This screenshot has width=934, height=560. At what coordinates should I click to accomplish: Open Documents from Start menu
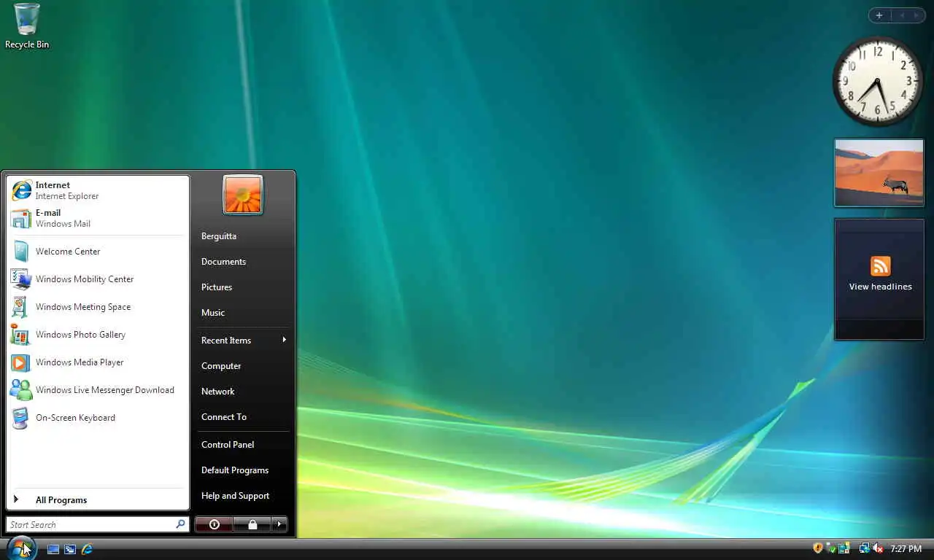[244, 262]
